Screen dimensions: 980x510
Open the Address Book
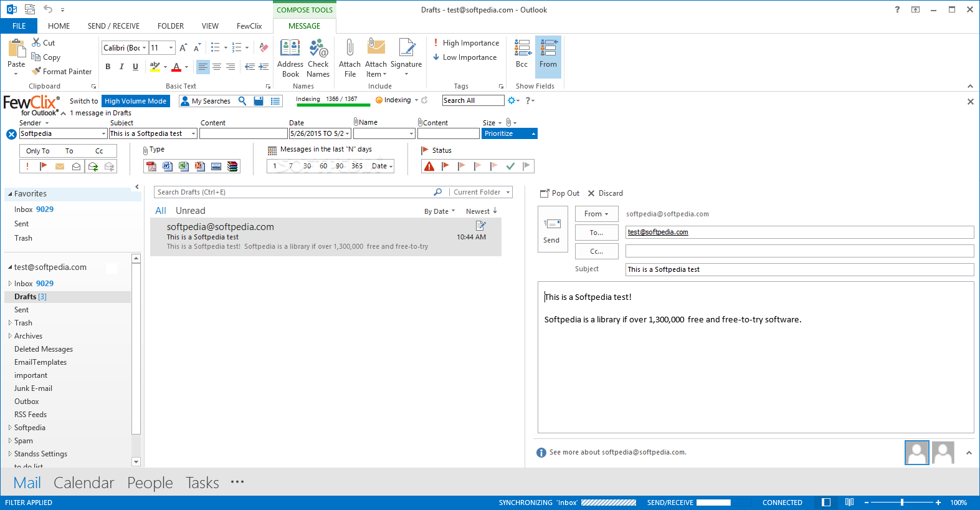[290, 58]
